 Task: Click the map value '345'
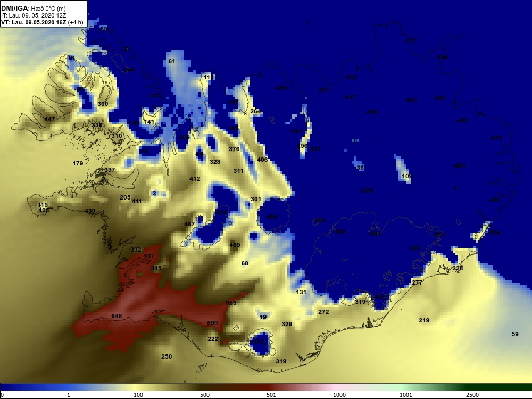pyautogui.click(x=156, y=268)
